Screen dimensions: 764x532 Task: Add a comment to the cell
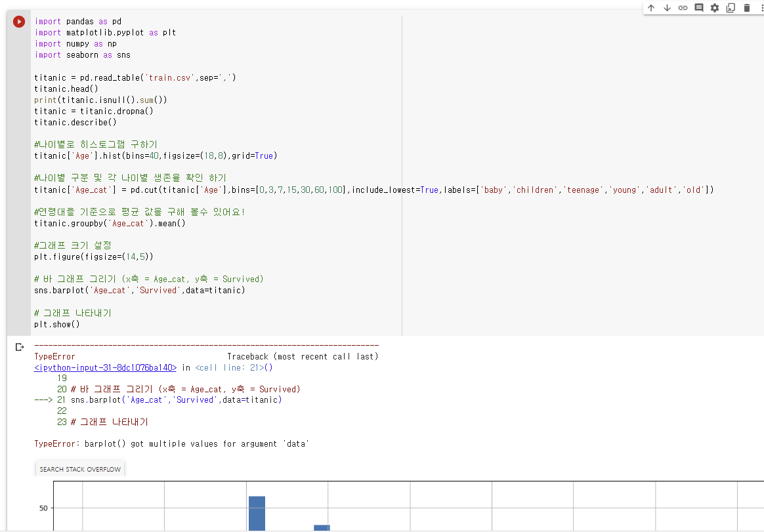click(x=699, y=8)
